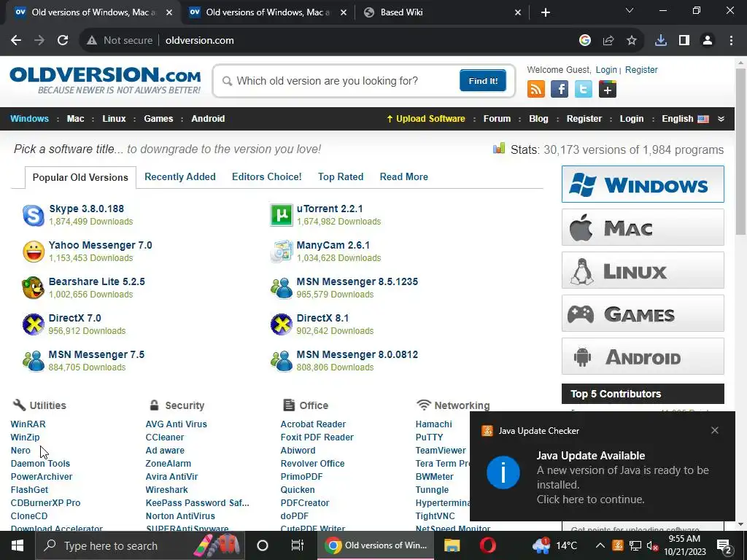Click the Bearshare Lite bear icon
Image resolution: width=747 pixels, height=560 pixels.
(x=34, y=287)
